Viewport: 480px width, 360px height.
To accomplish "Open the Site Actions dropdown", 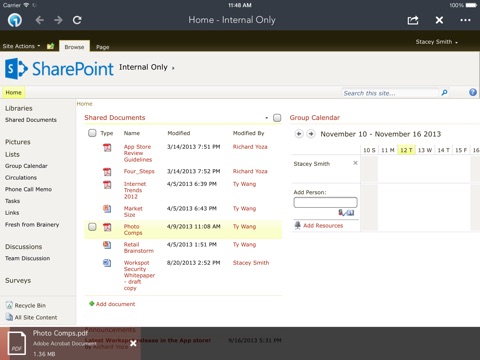I will (21, 46).
